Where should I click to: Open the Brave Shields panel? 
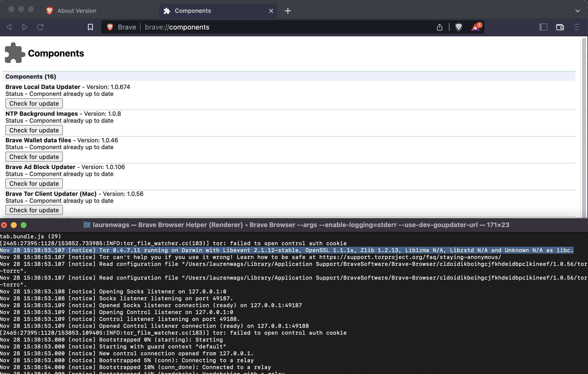[x=459, y=27]
